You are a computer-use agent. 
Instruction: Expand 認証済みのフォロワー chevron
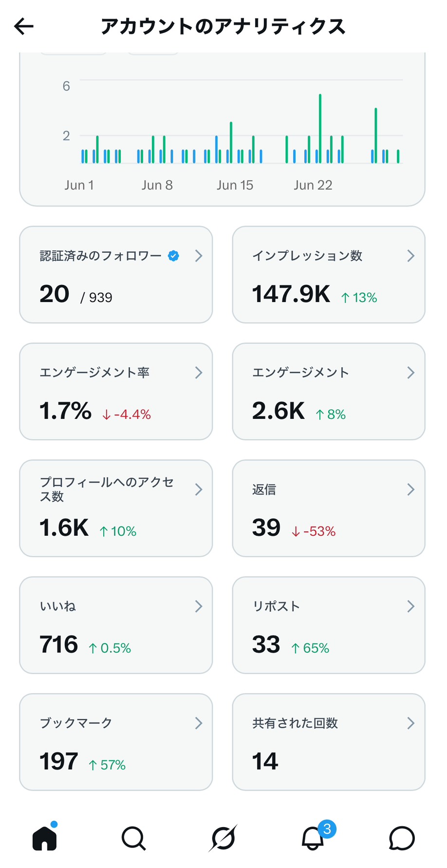point(198,256)
